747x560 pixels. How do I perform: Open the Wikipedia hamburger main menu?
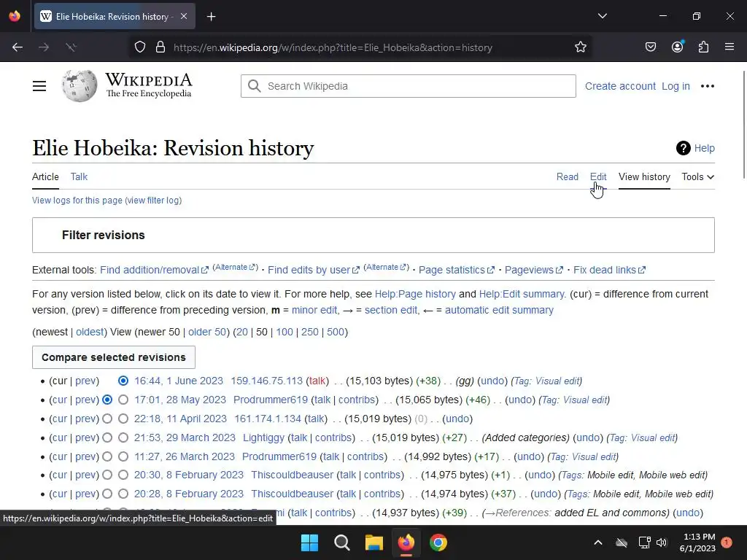pos(39,86)
